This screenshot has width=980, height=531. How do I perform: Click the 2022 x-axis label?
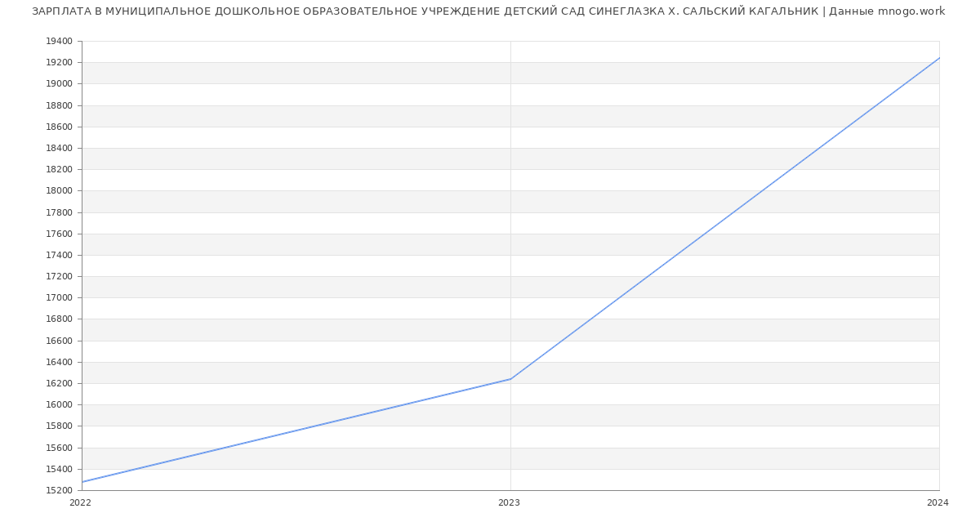point(81,503)
